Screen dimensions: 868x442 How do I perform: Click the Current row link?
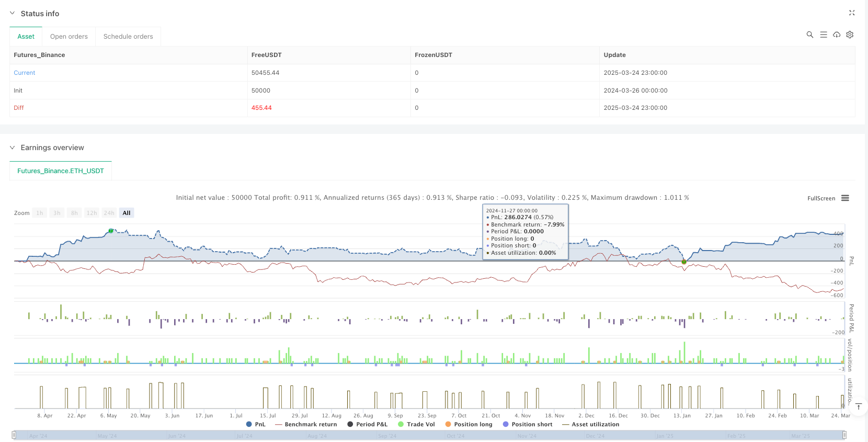pos(25,73)
